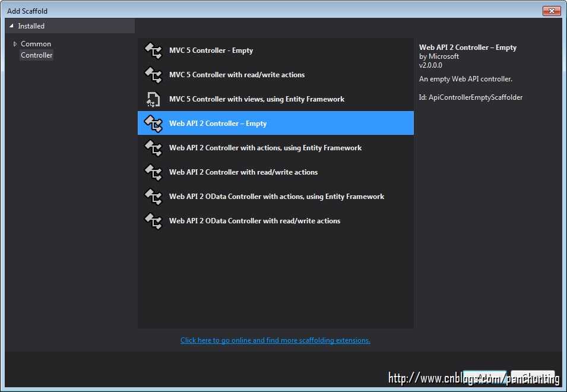Viewport: 567px width, 392px height.
Task: Click the v2.0.0.0 version text
Action: tap(430, 65)
